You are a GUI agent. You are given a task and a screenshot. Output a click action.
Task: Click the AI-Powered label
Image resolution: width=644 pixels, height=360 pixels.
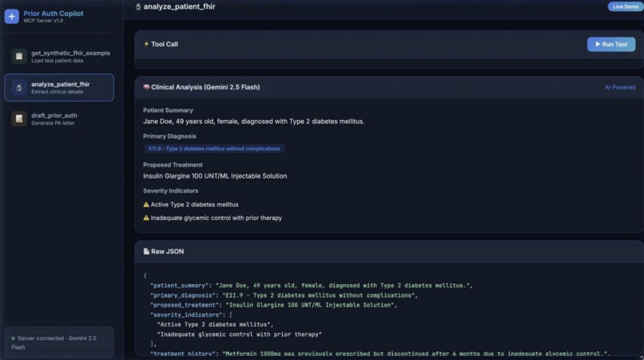(619, 87)
